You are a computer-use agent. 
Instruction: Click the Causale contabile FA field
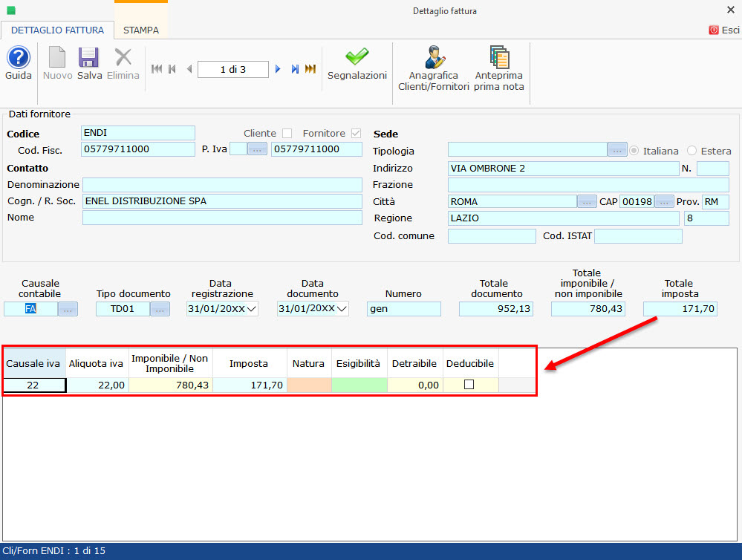click(x=30, y=309)
